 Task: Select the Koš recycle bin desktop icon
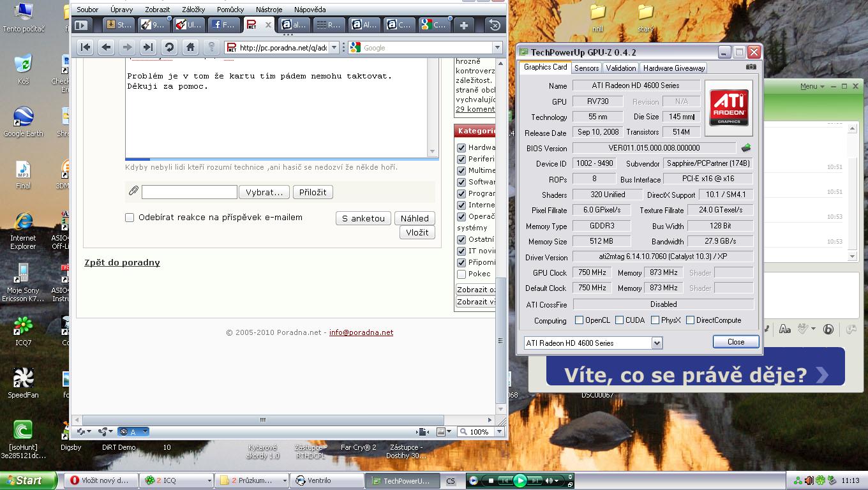pyautogui.click(x=23, y=70)
